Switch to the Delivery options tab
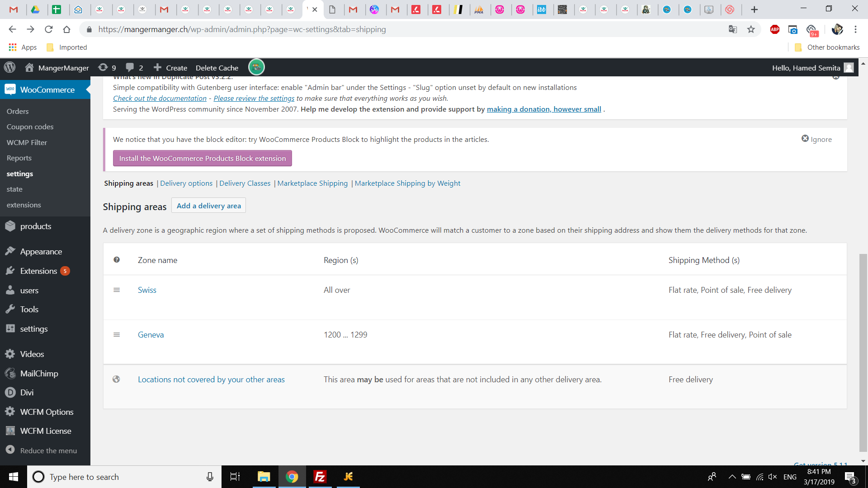This screenshot has width=868, height=488. (x=186, y=183)
